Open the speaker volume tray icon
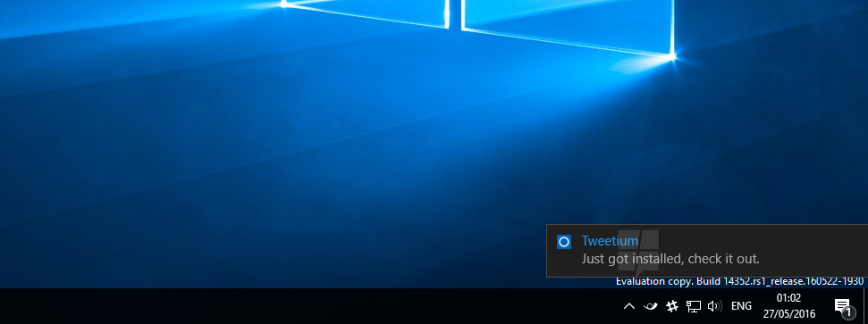 715,306
